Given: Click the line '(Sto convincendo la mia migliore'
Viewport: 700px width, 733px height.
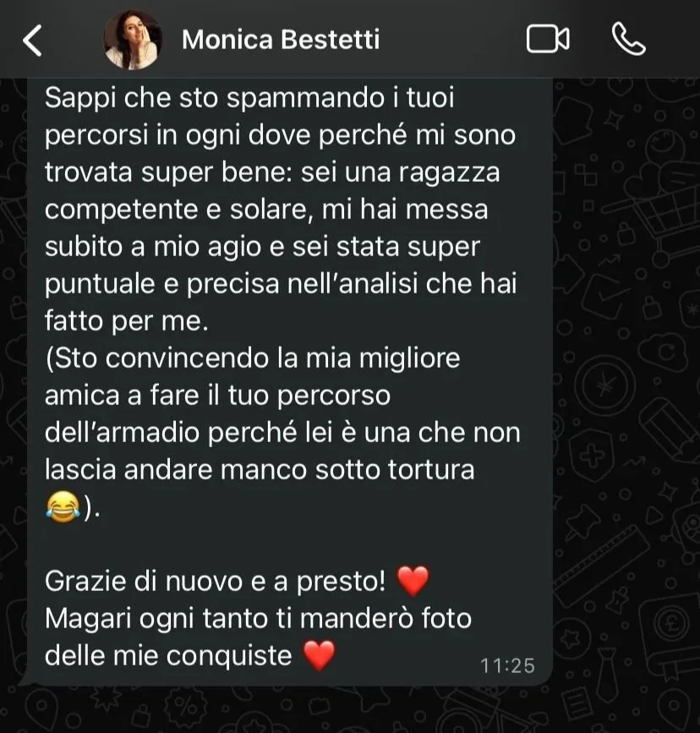Looking at the screenshot, I should [x=253, y=358].
